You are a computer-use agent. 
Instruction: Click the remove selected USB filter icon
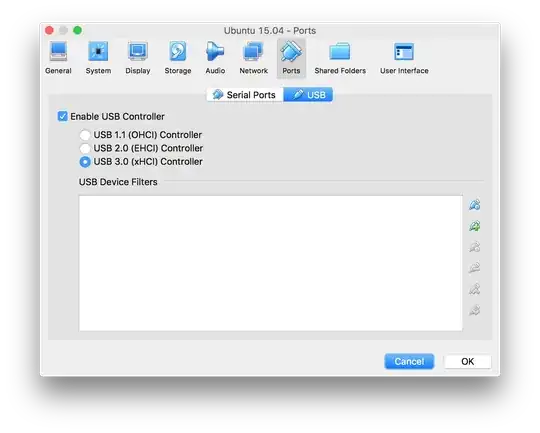(475, 268)
